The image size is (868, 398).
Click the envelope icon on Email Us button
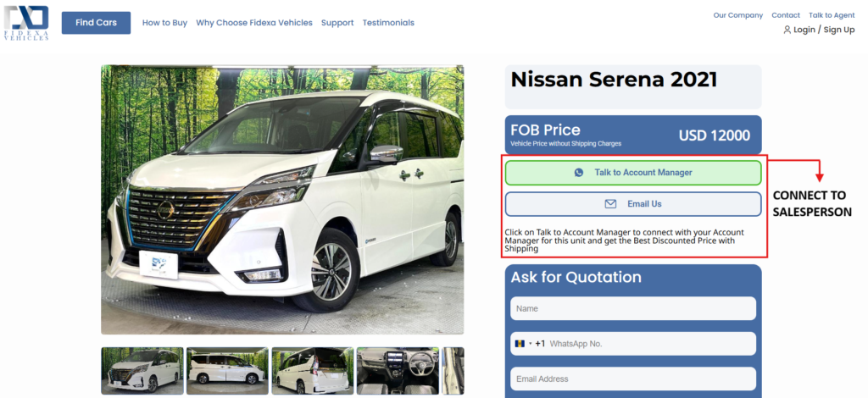pos(610,204)
